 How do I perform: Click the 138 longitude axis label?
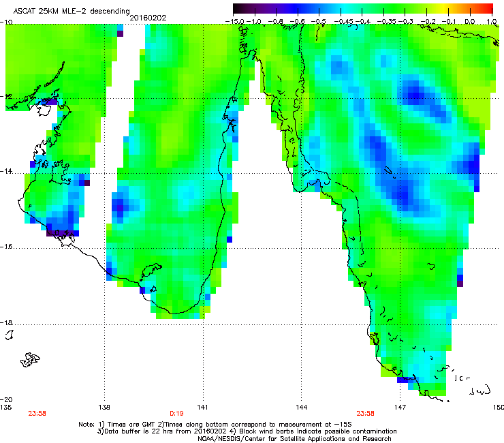[x=104, y=408]
